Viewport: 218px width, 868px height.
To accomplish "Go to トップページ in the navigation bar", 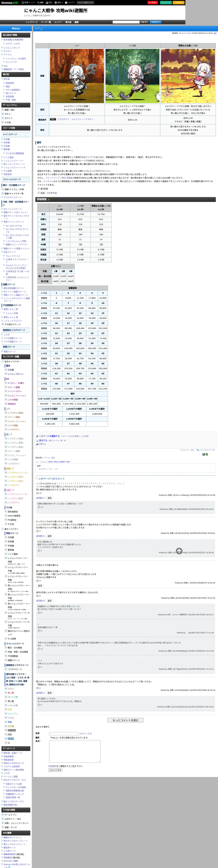I will pyautogui.click(x=32, y=22).
